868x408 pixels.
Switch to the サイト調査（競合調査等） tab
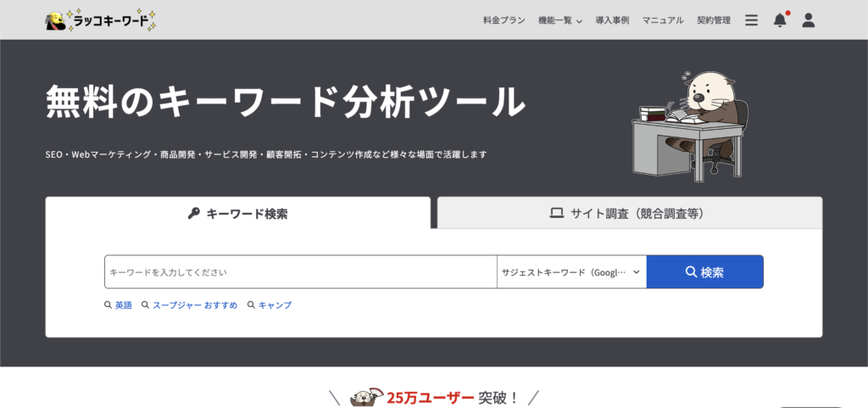point(629,214)
